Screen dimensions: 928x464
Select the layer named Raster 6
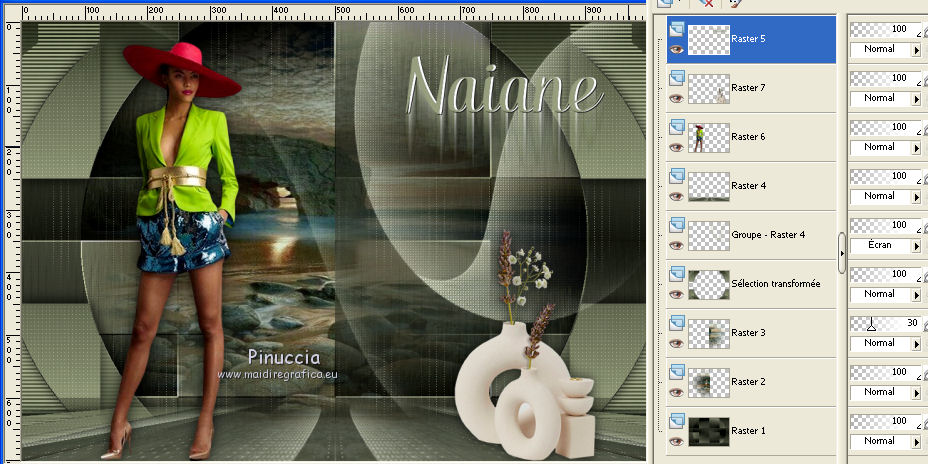(x=748, y=137)
